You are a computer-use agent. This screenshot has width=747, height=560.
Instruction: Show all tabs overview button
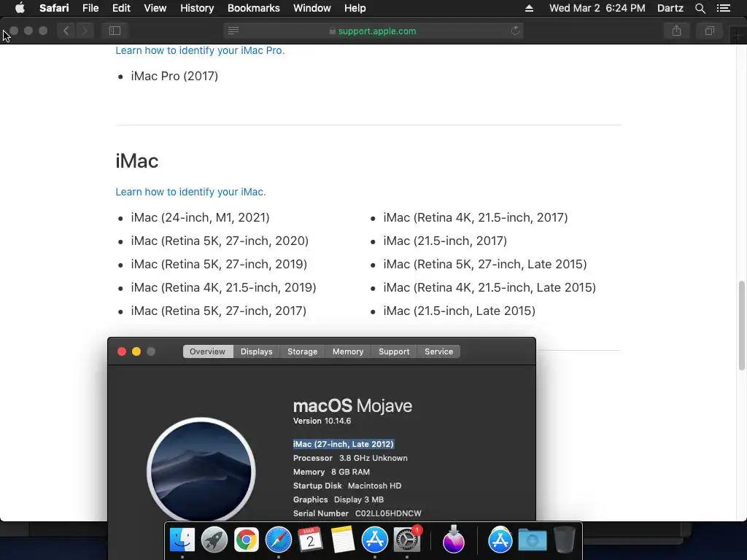coord(709,31)
